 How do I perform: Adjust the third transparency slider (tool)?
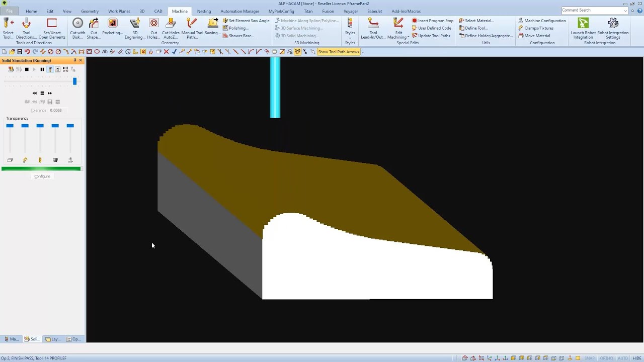[40, 126]
